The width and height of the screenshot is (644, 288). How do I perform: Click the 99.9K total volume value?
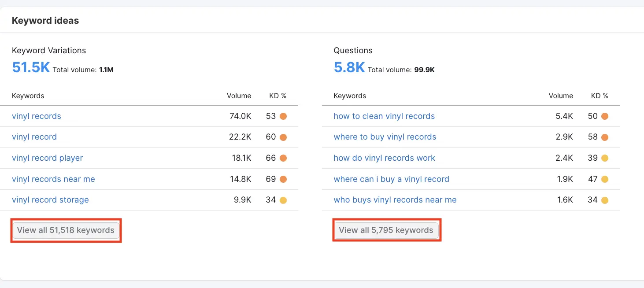[x=424, y=70]
